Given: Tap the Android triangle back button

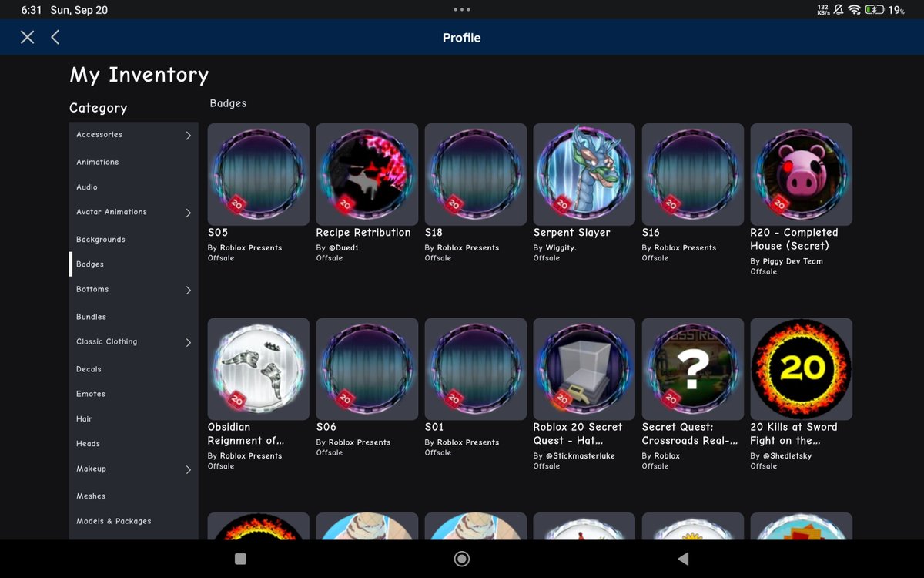Looking at the screenshot, I should 683,559.
